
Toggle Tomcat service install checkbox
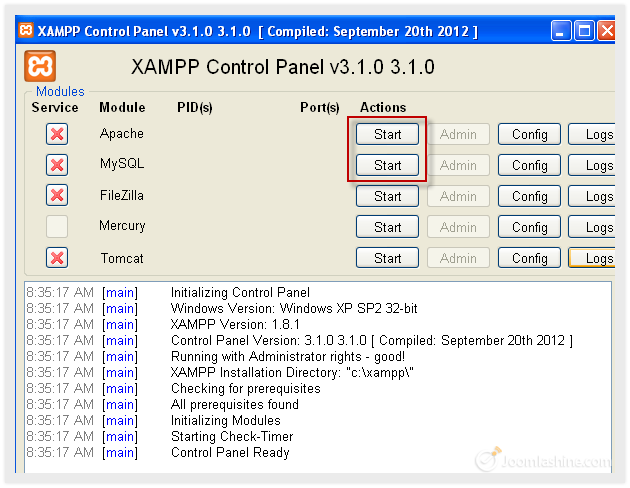click(x=57, y=258)
